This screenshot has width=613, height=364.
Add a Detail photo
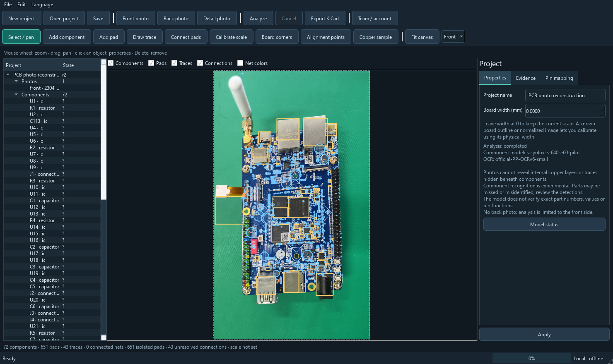[x=217, y=19]
